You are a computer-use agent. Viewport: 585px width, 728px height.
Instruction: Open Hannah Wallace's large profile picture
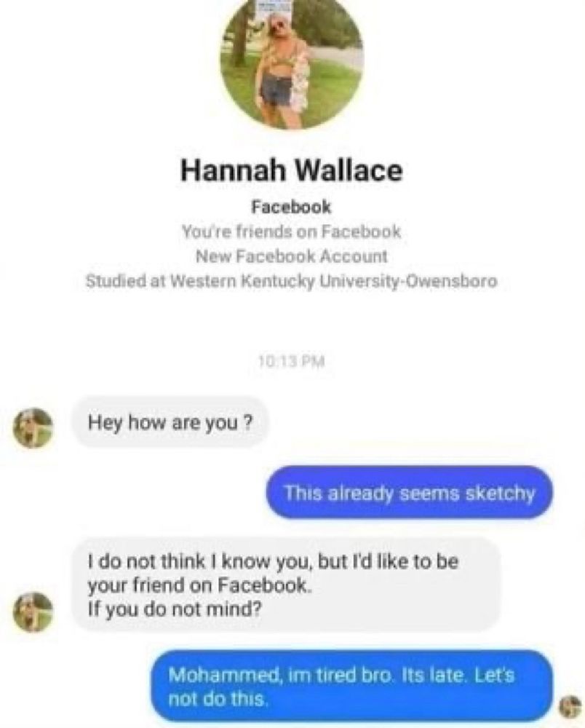[291, 60]
